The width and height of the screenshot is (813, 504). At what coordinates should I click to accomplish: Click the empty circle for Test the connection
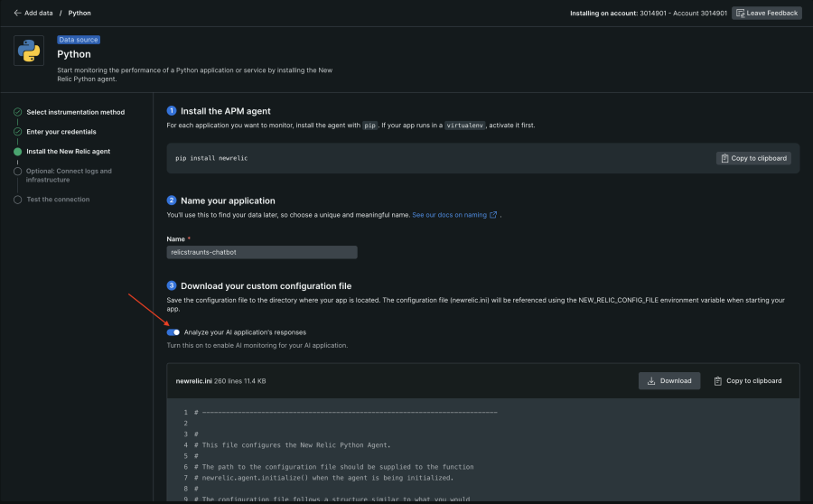(x=17, y=200)
